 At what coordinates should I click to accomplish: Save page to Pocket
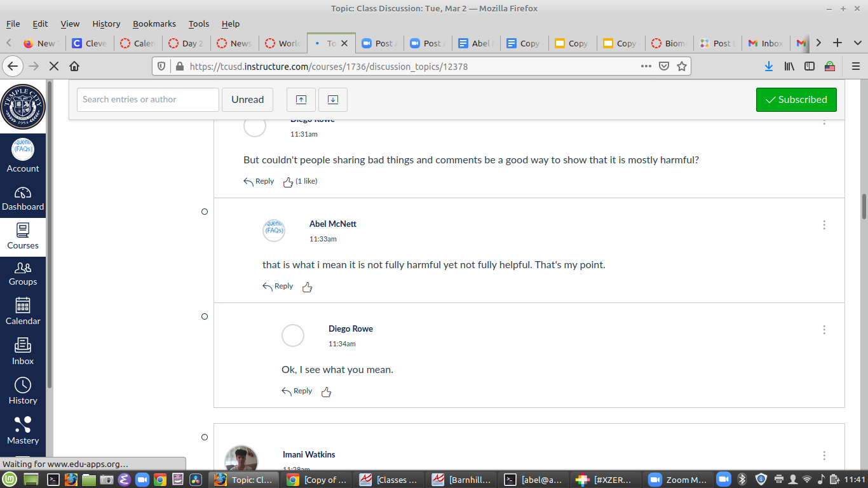[664, 66]
